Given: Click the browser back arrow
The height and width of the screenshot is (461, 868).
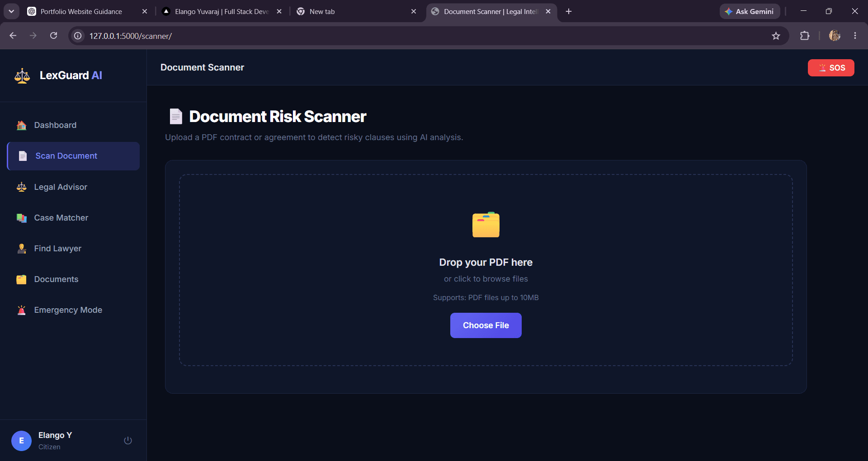Looking at the screenshot, I should [x=13, y=36].
